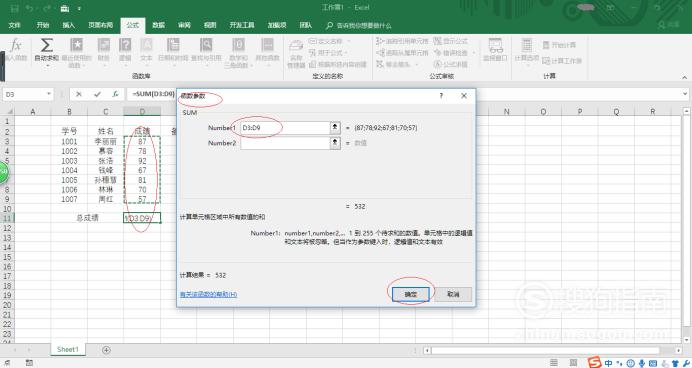Open Recently Used functions star icon
Viewport: 692px width, 368px height.
coord(76,45)
